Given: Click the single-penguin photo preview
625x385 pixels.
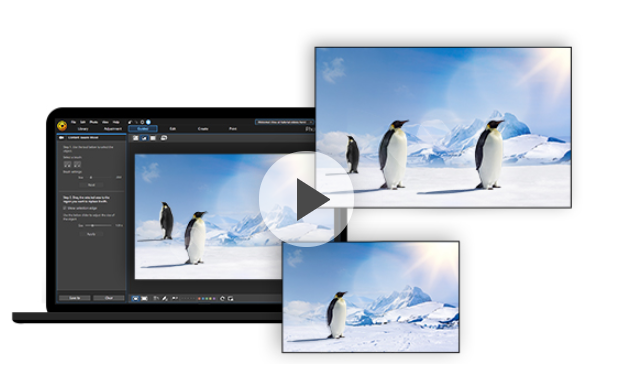Looking at the screenshot, I should point(371,297).
